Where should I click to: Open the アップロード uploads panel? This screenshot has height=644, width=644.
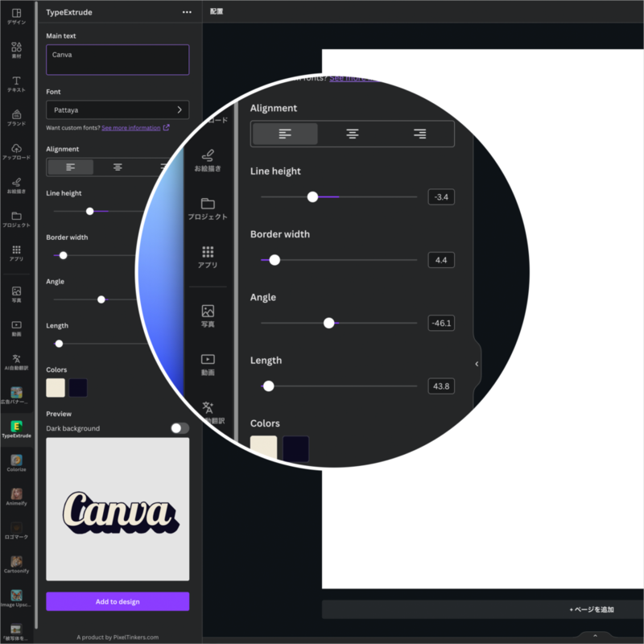click(x=16, y=151)
